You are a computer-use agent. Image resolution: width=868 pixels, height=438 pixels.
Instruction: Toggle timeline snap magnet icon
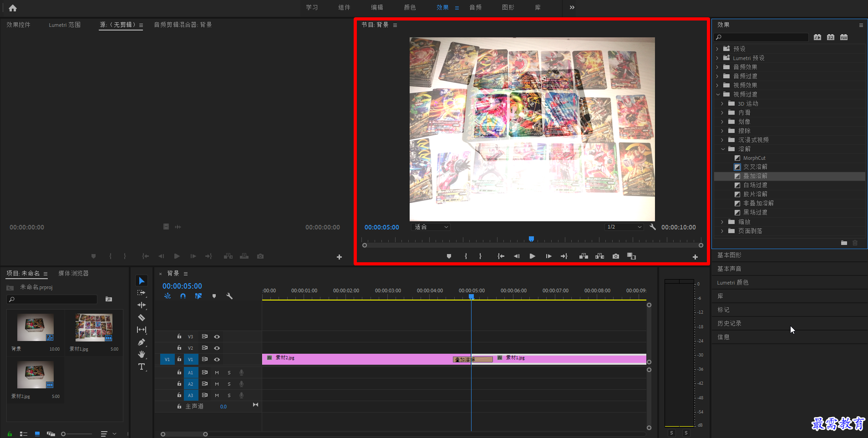[183, 296]
